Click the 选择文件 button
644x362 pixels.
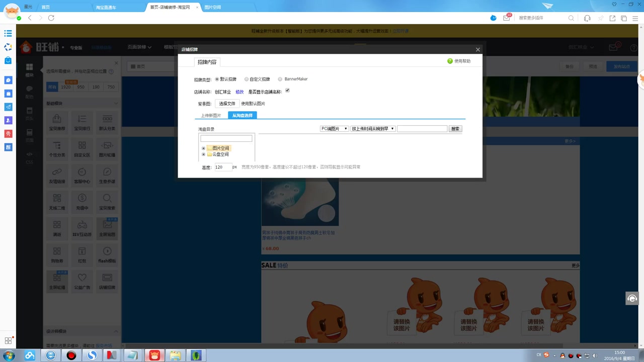pyautogui.click(x=227, y=104)
